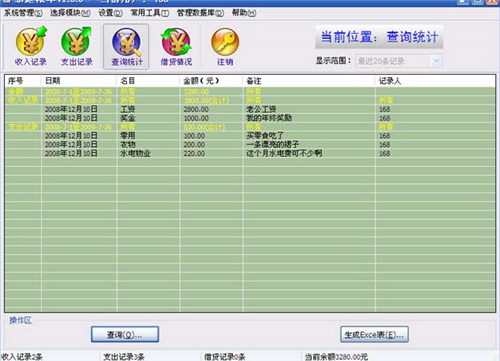Click the 收入记录2条 status bar entry
The width and height of the screenshot is (500, 361).
[x=22, y=357]
